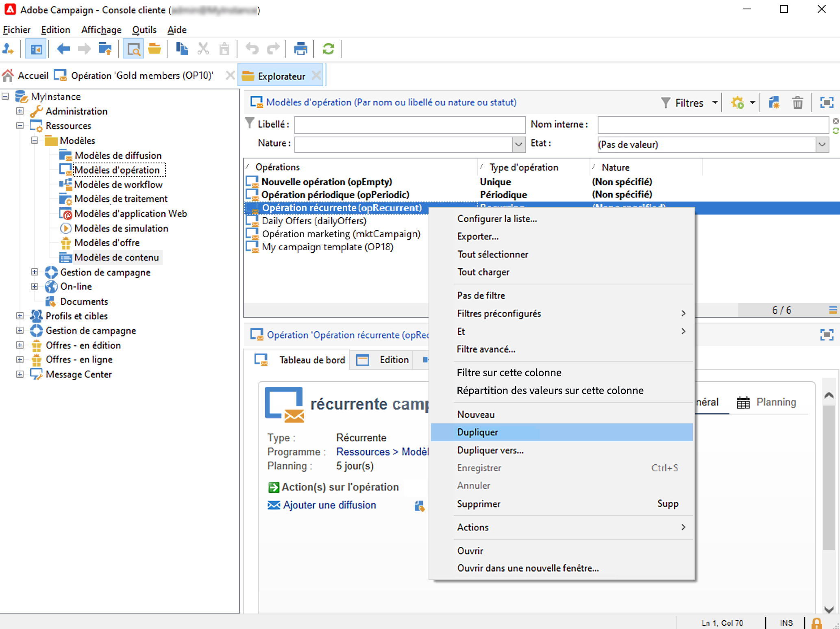The image size is (840, 629).
Task: Expand the Administration tree node
Action: point(20,111)
